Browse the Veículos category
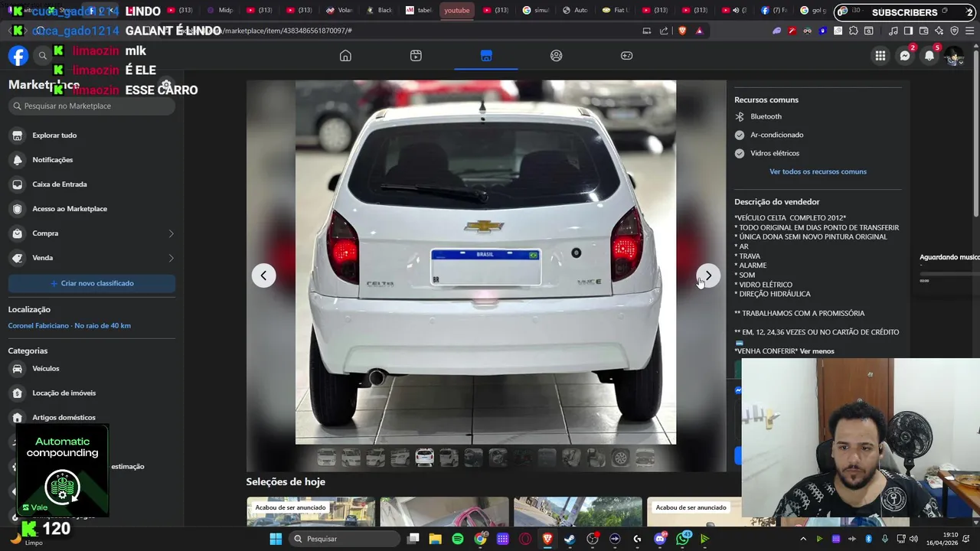The image size is (980, 551). click(92, 369)
